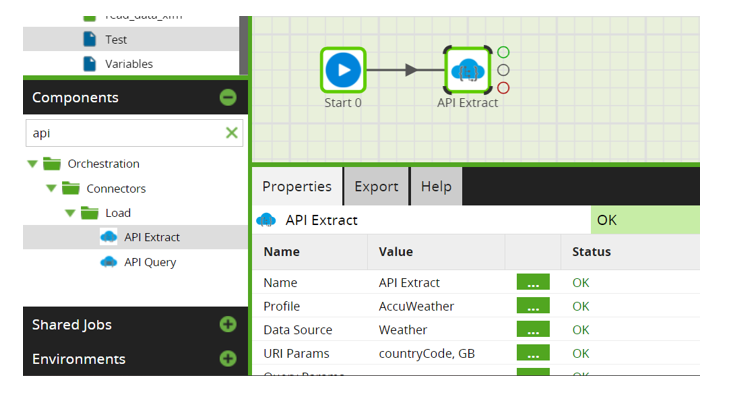Edit the Name property via ellipsis button
Screen dimensions: 730x418
pyautogui.click(x=533, y=282)
